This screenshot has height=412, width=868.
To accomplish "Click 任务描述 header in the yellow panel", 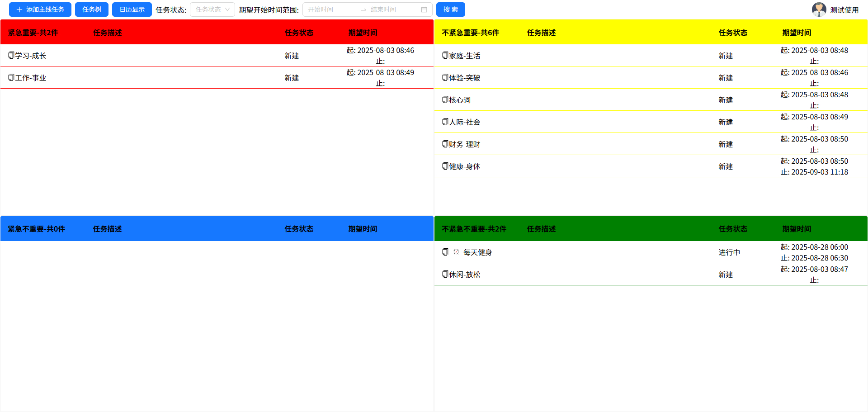I will pyautogui.click(x=541, y=33).
